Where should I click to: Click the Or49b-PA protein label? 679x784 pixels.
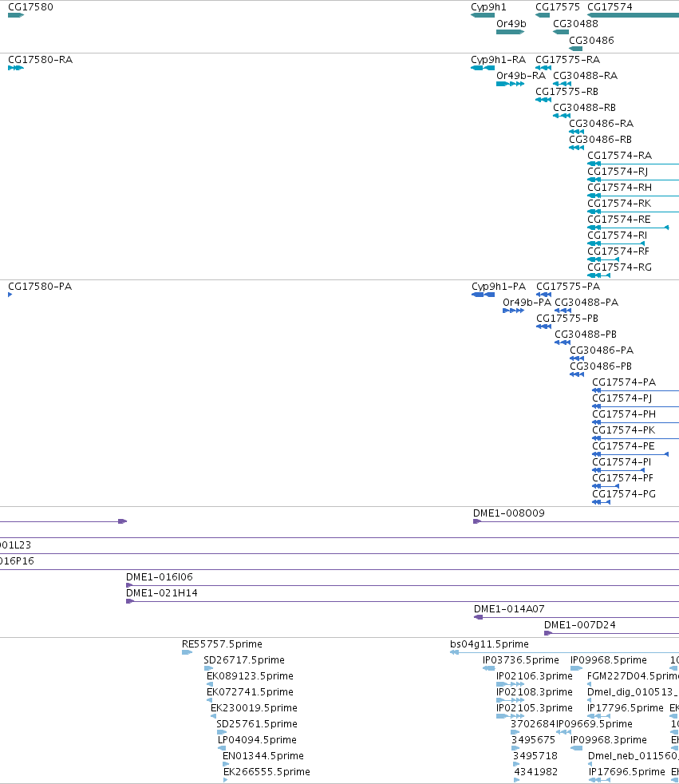point(527,303)
